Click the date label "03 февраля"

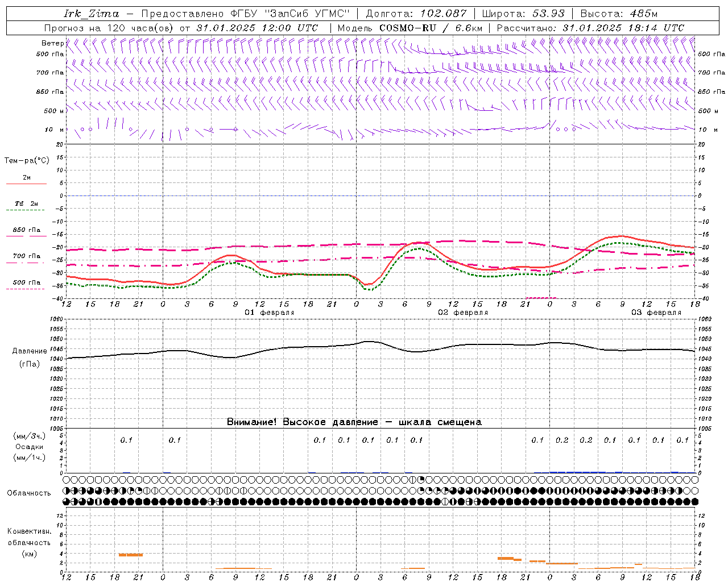coord(656,313)
